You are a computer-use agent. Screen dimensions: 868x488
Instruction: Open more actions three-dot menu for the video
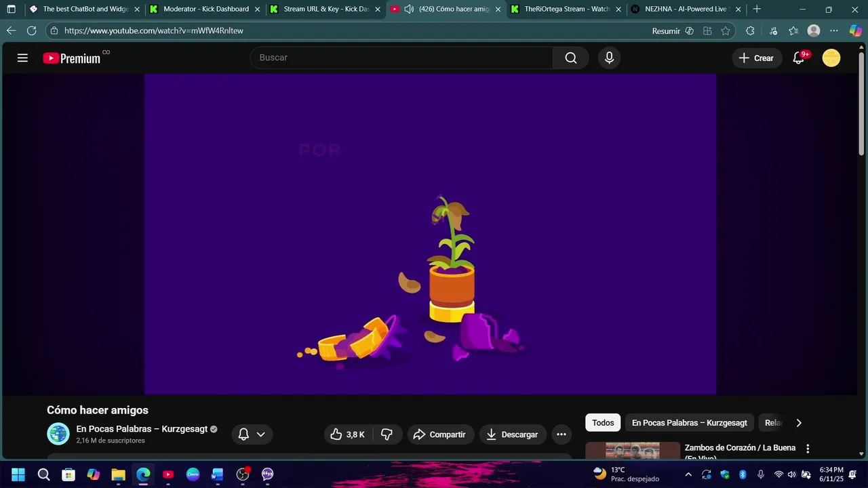[561, 434]
